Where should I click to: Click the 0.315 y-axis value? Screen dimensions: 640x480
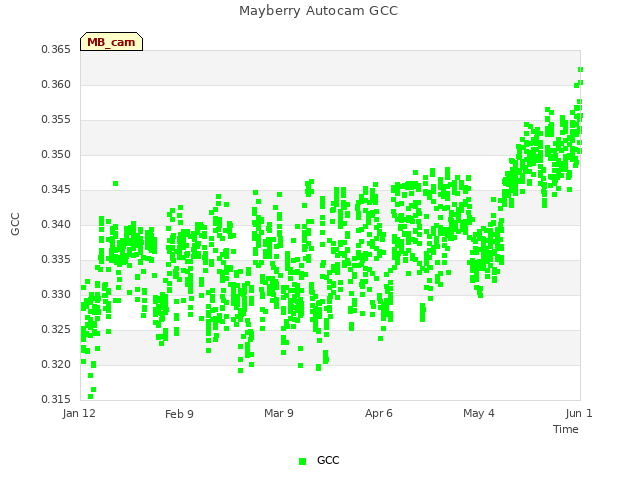tap(56, 399)
